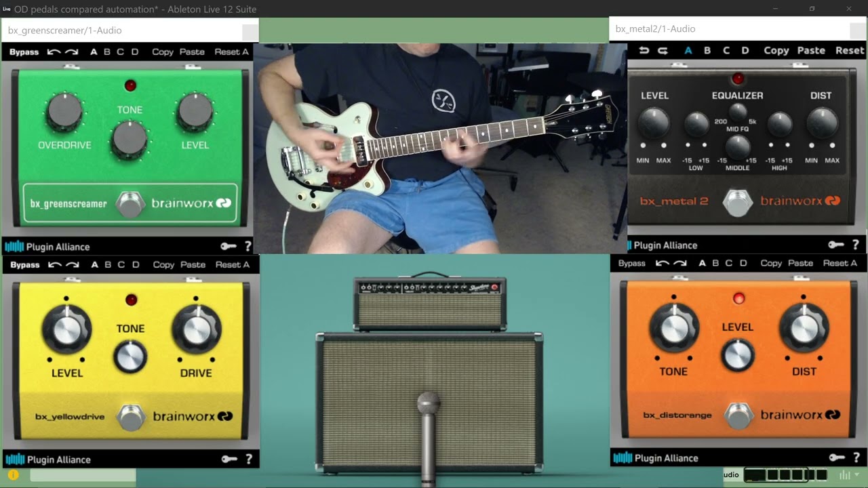Click Paste in bx_metal 2 toolbar
This screenshot has width=868, height=488.
pyautogui.click(x=811, y=51)
